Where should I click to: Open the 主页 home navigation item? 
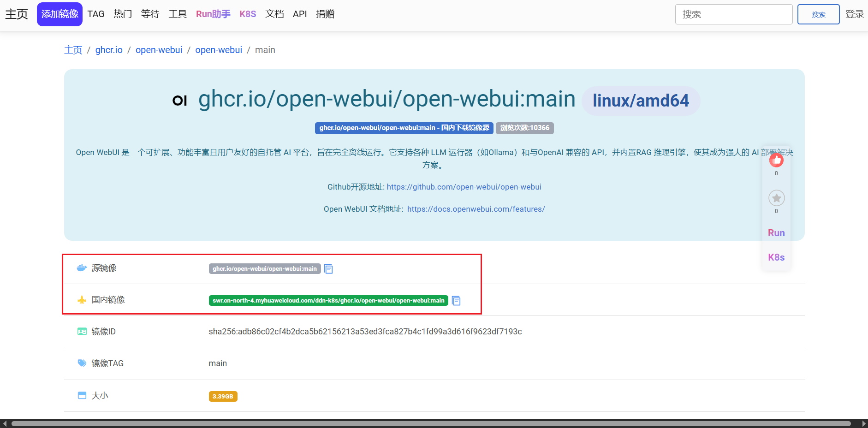(17, 14)
